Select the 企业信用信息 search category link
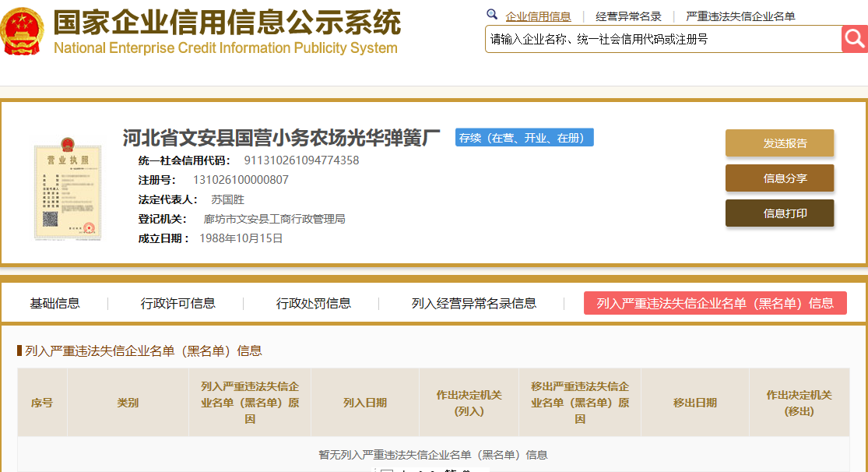The height and width of the screenshot is (472, 868). pos(538,16)
